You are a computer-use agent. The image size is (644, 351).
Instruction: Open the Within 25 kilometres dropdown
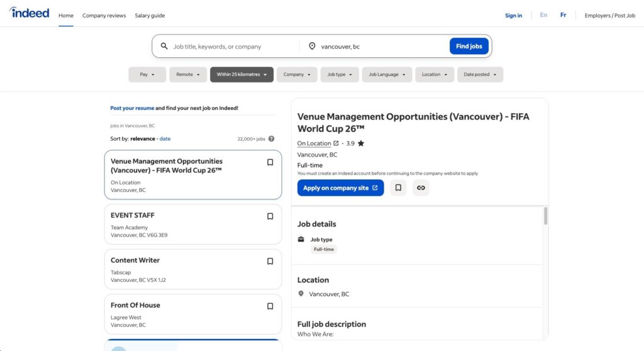pyautogui.click(x=241, y=75)
